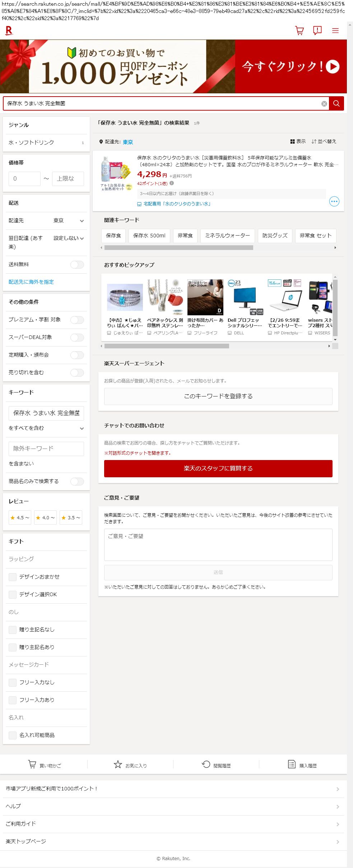The width and height of the screenshot is (353, 868).
Task: Select related keyword 防災グッズ
Action: pos(275,236)
